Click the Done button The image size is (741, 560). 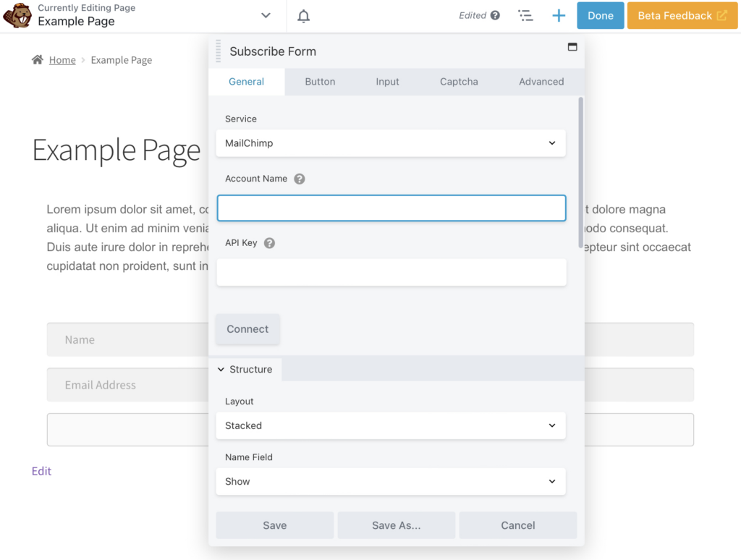pos(600,14)
